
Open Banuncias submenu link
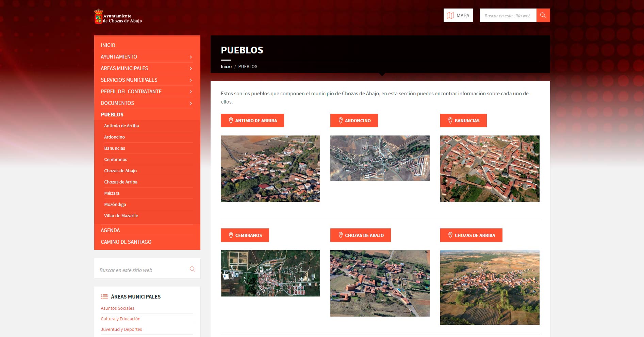(115, 148)
